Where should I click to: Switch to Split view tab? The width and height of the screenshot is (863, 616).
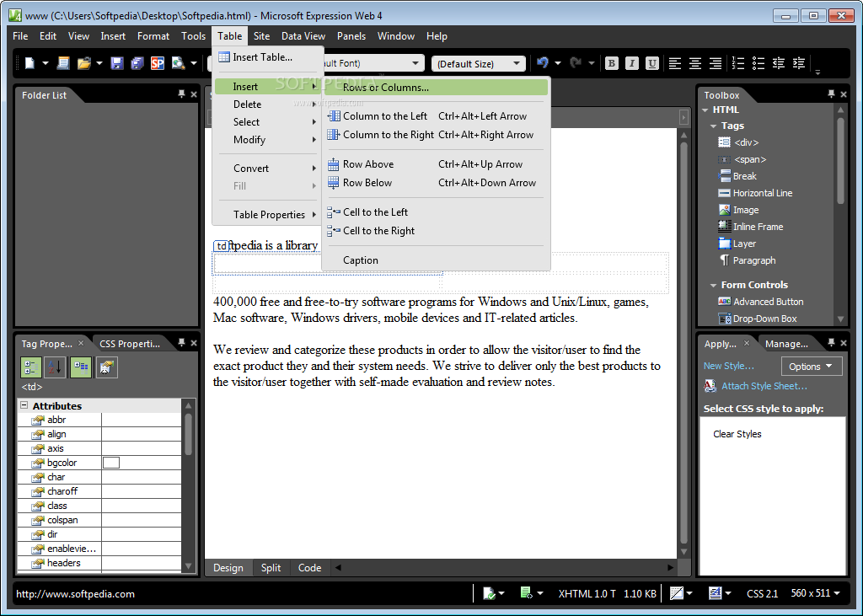pyautogui.click(x=271, y=568)
